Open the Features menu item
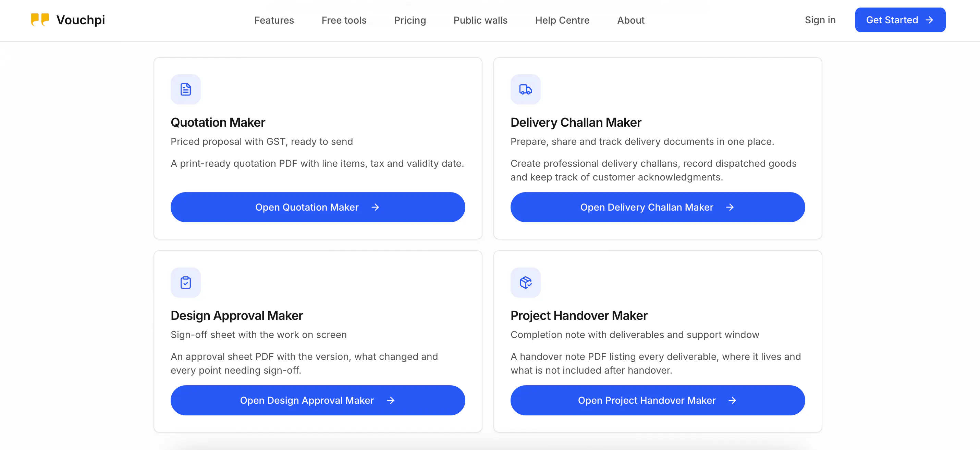The height and width of the screenshot is (450, 980). tap(274, 20)
